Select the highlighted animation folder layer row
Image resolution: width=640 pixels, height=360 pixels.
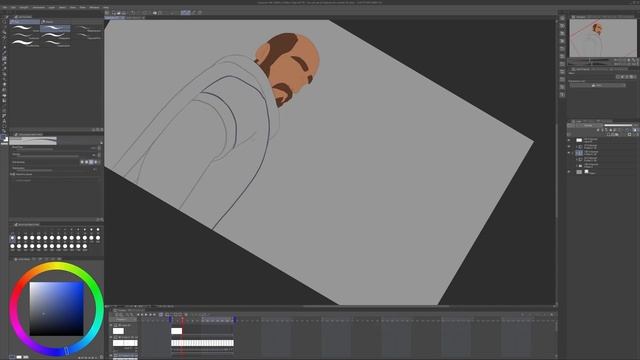click(604, 153)
